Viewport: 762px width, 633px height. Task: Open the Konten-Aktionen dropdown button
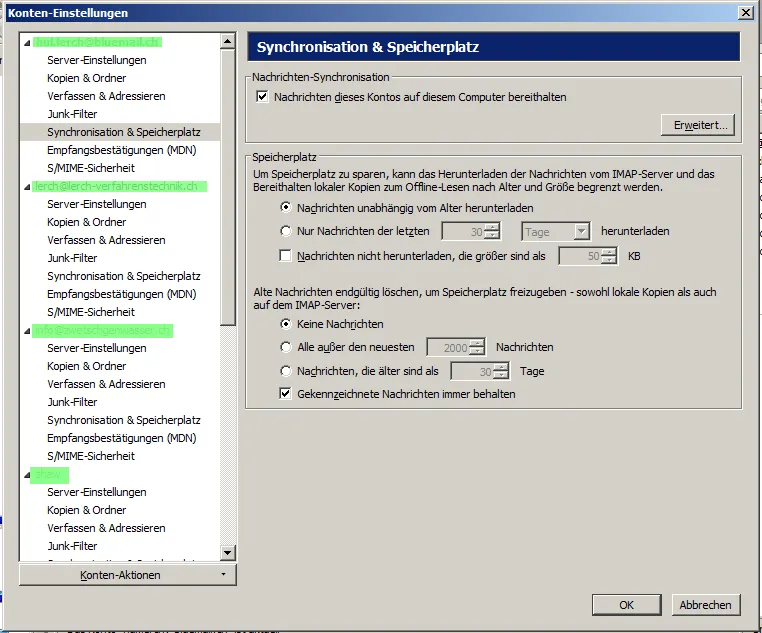tap(127, 575)
